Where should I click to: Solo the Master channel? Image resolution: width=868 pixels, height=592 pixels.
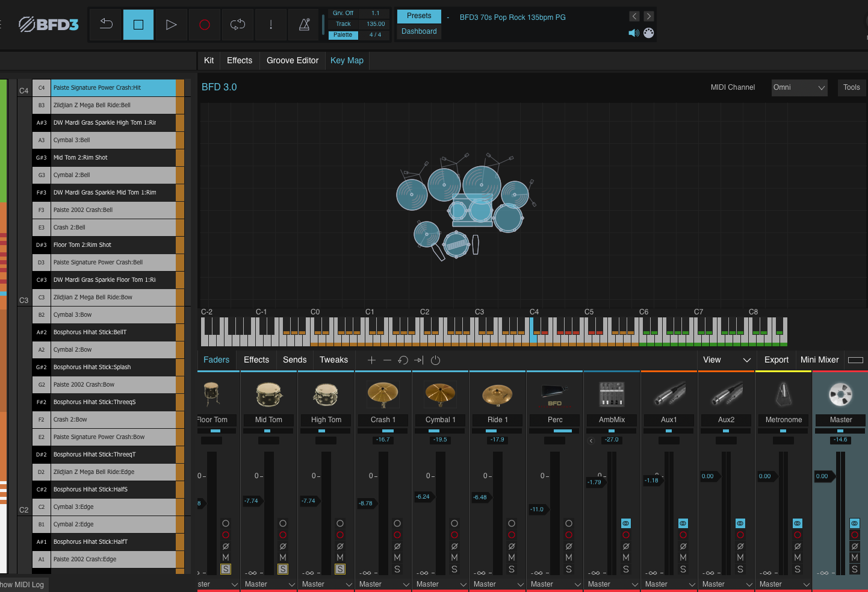pos(855,569)
